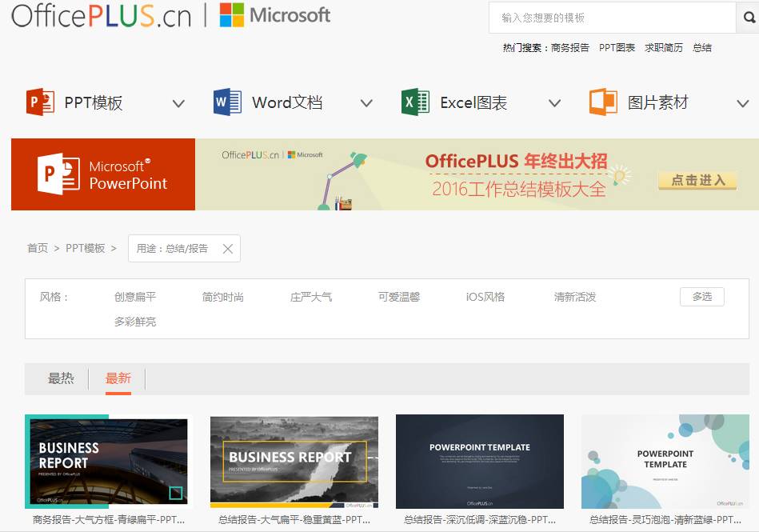Viewport: 759px width, 532px height.
Task: Expand the Excel图表 dropdown arrow
Action: click(x=554, y=103)
